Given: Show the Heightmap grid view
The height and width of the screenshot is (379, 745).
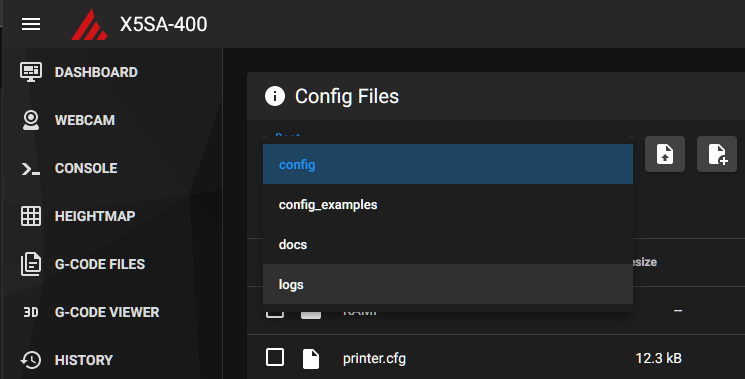Looking at the screenshot, I should click(x=78, y=216).
